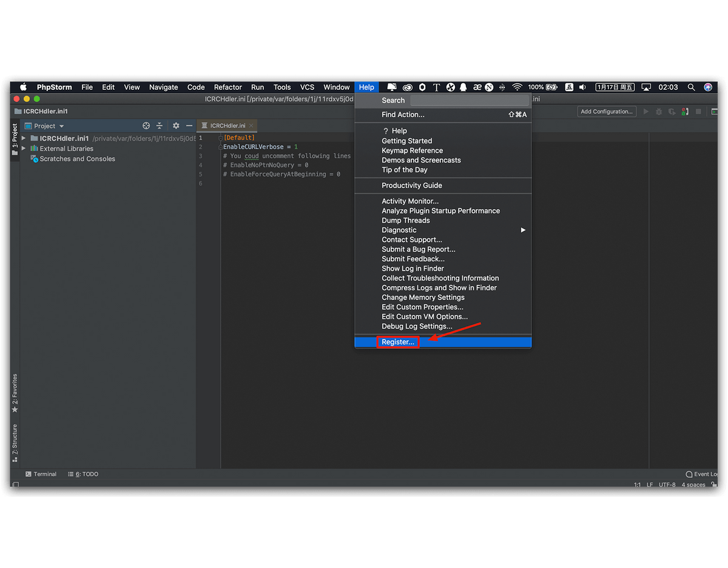728x568 pixels.
Task: Click the Run with Coverage icon
Action: [672, 112]
